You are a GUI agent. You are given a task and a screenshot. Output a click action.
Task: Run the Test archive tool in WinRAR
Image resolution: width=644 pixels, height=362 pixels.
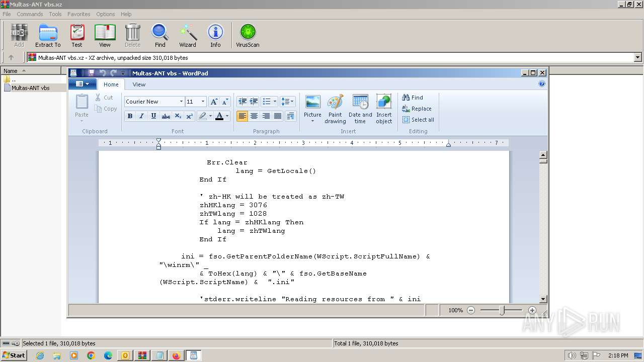pos(77,36)
